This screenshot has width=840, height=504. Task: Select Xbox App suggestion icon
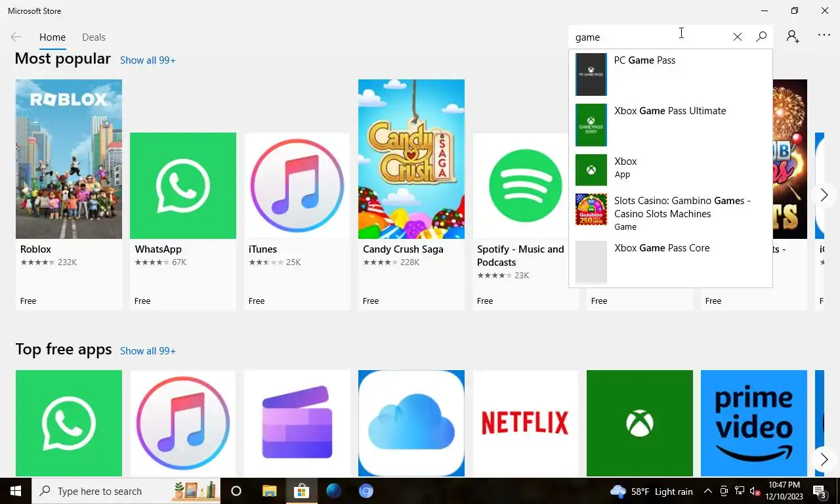pyautogui.click(x=591, y=170)
